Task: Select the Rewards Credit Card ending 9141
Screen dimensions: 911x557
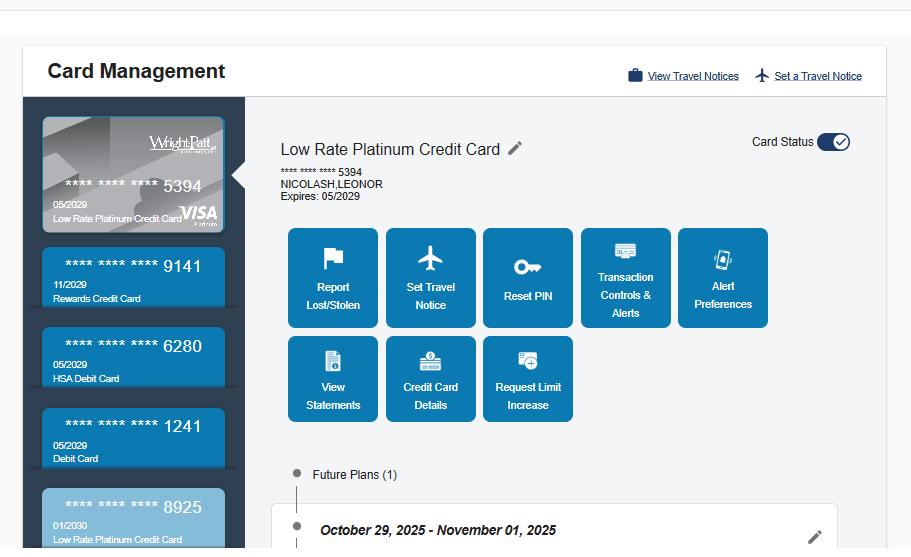Action: point(133,277)
